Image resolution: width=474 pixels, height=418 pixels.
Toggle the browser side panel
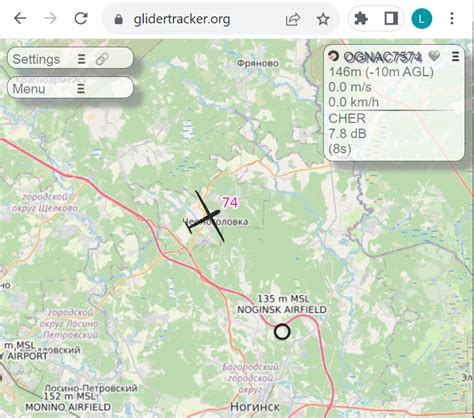(x=391, y=19)
